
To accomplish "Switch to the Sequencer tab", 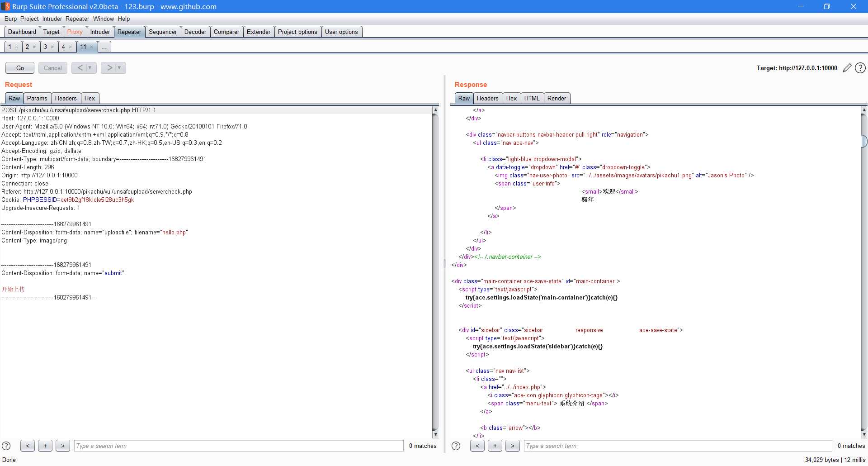I will (163, 32).
